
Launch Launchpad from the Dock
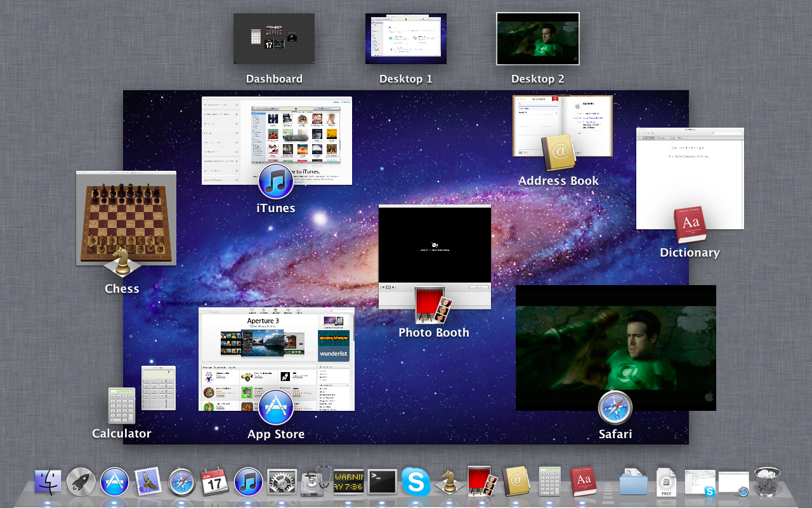click(82, 481)
